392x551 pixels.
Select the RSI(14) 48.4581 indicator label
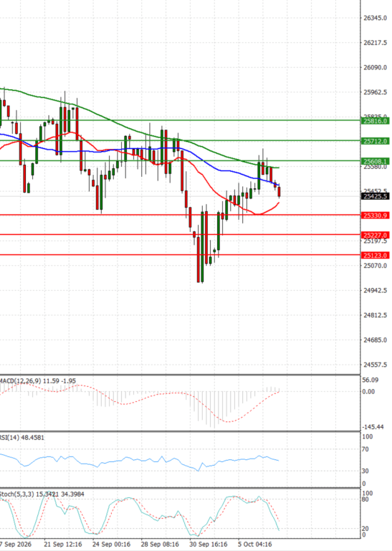tap(22, 437)
